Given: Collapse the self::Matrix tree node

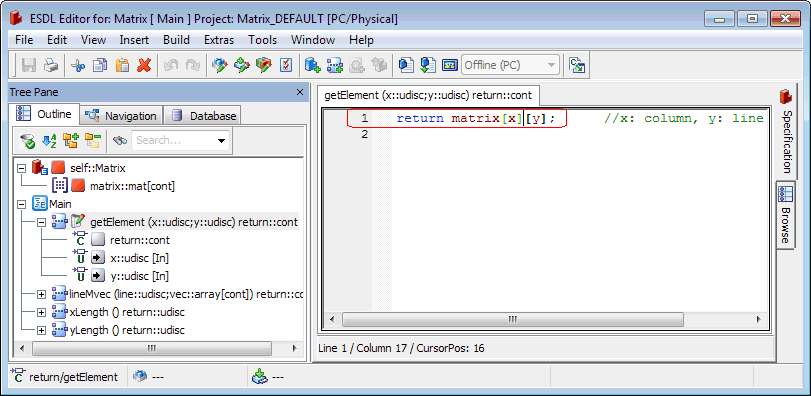Looking at the screenshot, I should click(21, 169).
